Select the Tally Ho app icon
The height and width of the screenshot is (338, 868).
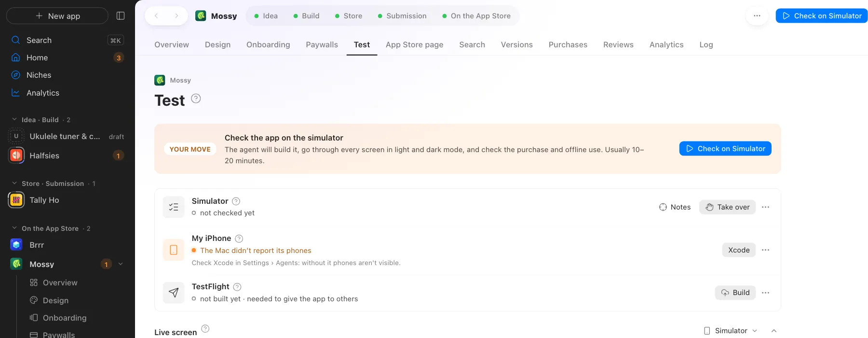16,200
